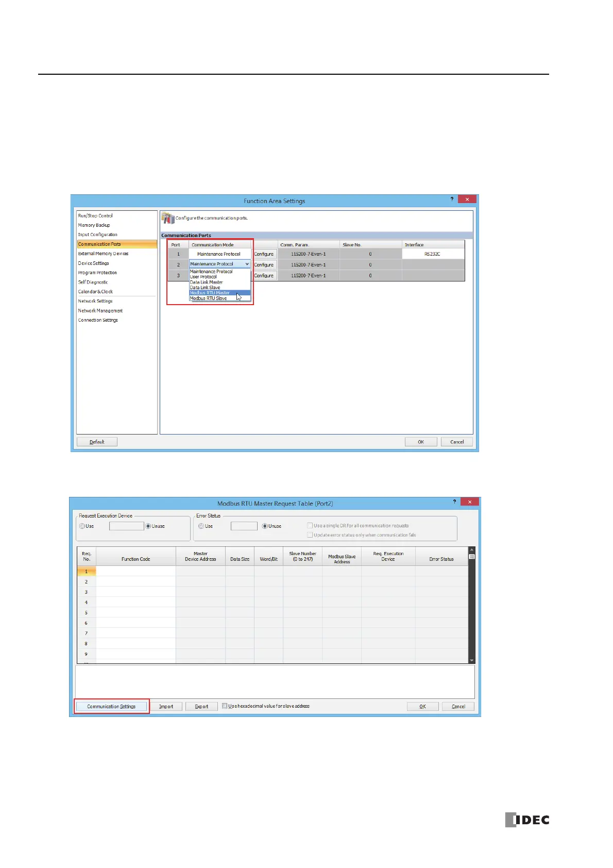The image size is (613, 868).
Task: Select Communication Ports in the settings list
Action: pos(117,244)
